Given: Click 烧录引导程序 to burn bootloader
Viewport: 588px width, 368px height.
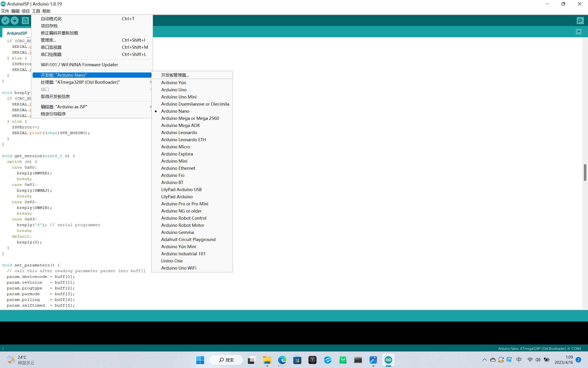Looking at the screenshot, I should pyautogui.click(x=92, y=114).
